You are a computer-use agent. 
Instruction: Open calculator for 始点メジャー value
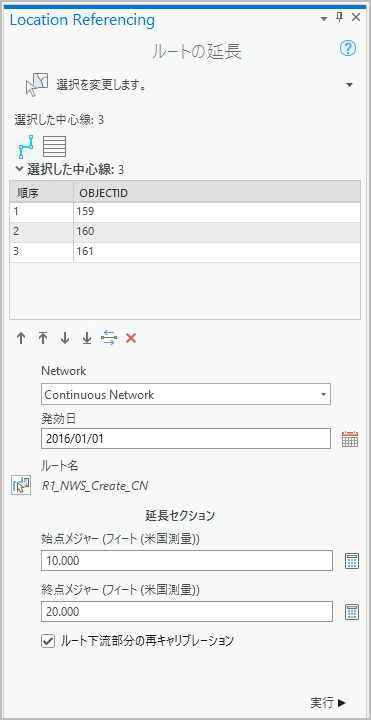click(352, 561)
